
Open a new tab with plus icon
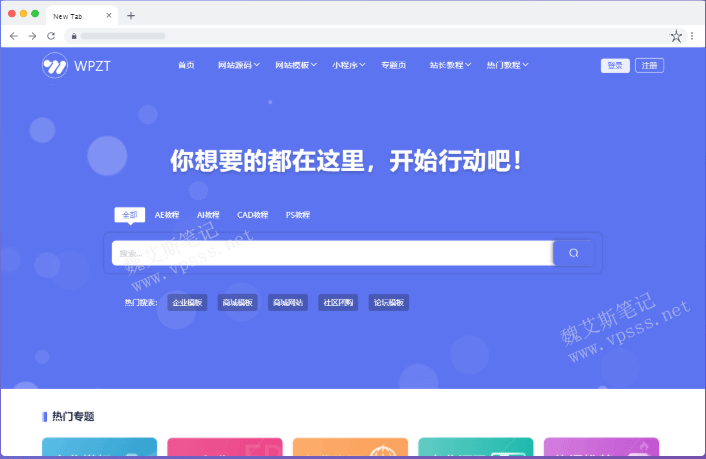pos(131,15)
